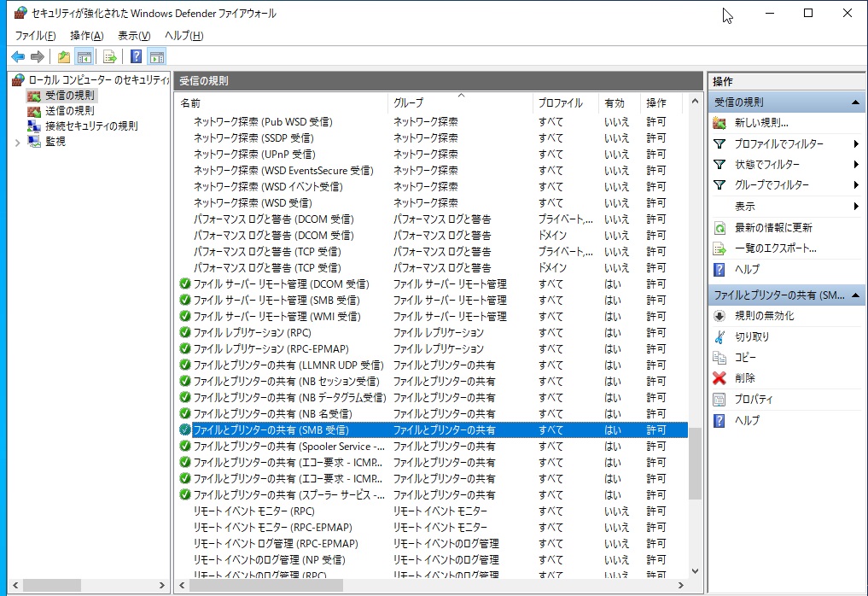The width and height of the screenshot is (868, 596).
Task: Open the 操作(A) menu
Action: tap(87, 36)
